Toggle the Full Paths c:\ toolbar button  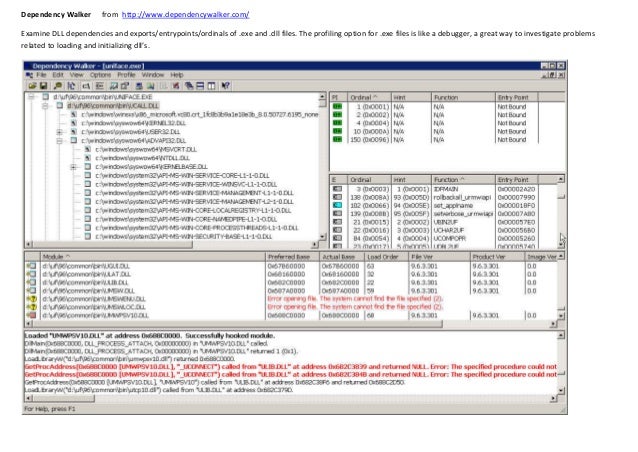[x=86, y=86]
